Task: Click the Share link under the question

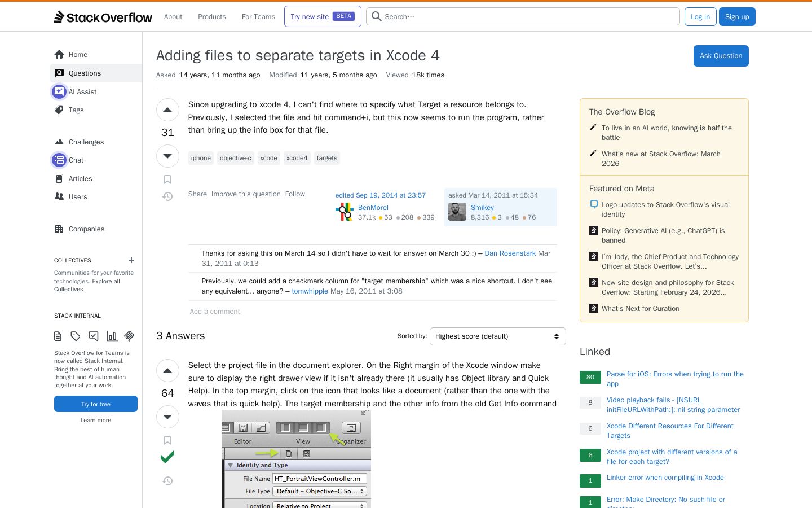Action: pyautogui.click(x=197, y=194)
